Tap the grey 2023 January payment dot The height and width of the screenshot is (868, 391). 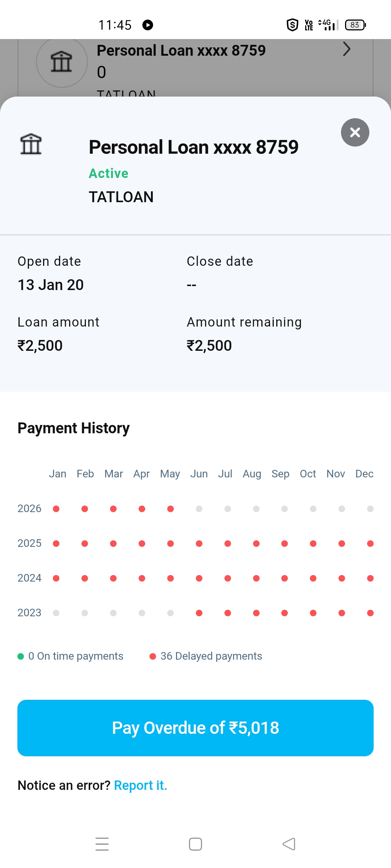point(56,613)
